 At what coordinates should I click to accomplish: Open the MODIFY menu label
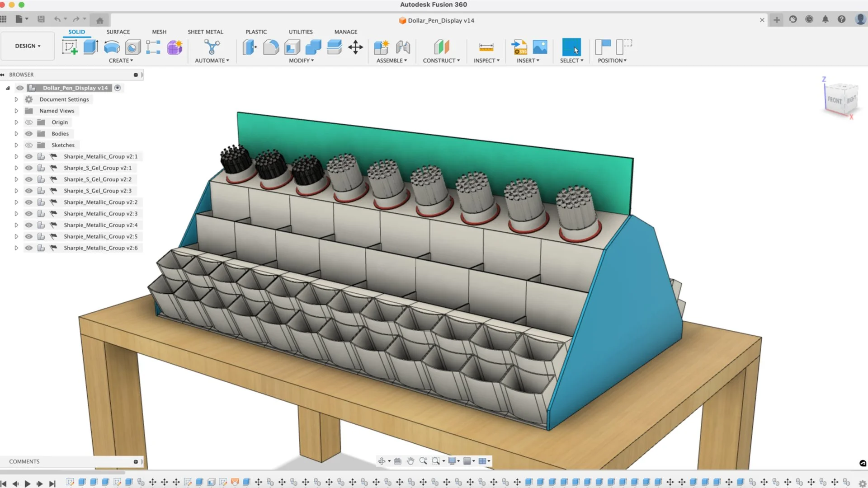[x=301, y=61]
